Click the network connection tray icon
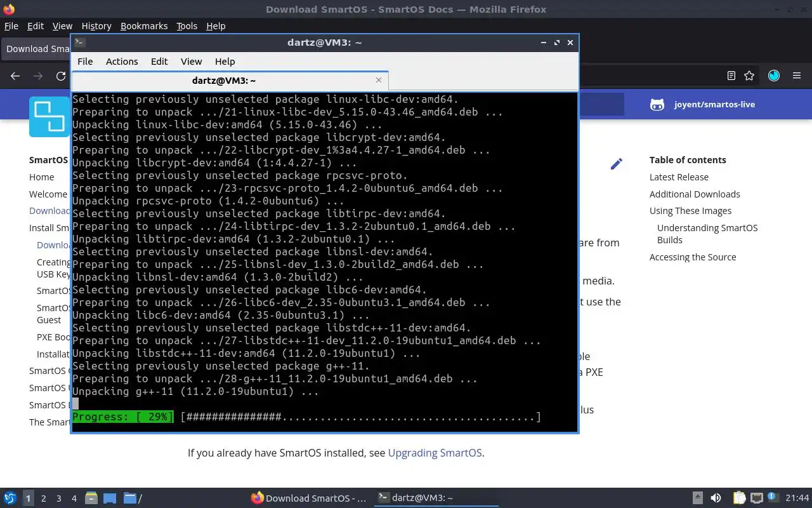This screenshot has height=508, width=812. point(756,498)
